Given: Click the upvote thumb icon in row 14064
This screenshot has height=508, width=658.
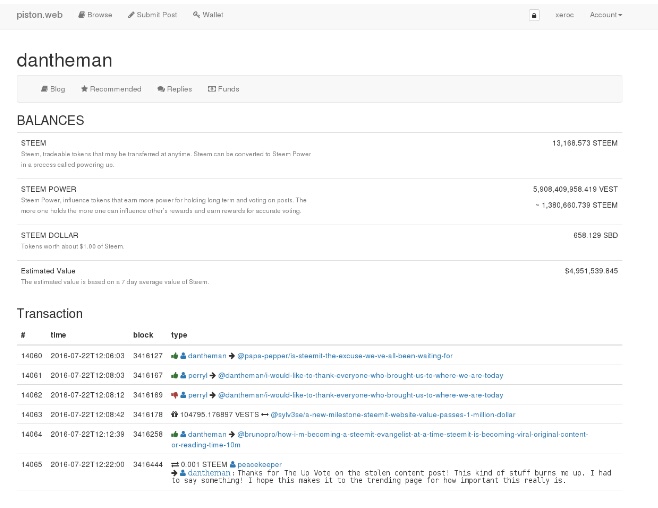Looking at the screenshot, I should pyautogui.click(x=175, y=434).
